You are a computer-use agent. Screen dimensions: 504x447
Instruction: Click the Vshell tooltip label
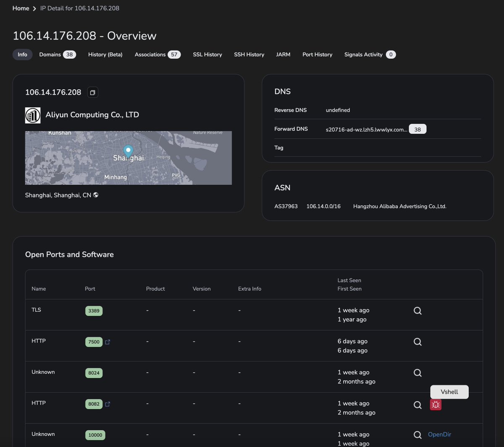click(x=449, y=392)
